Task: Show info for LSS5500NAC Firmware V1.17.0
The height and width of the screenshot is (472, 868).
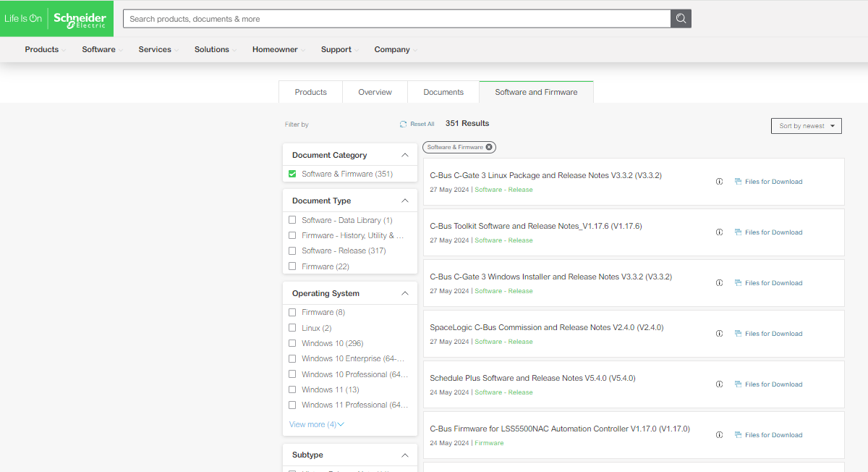Action: point(719,435)
